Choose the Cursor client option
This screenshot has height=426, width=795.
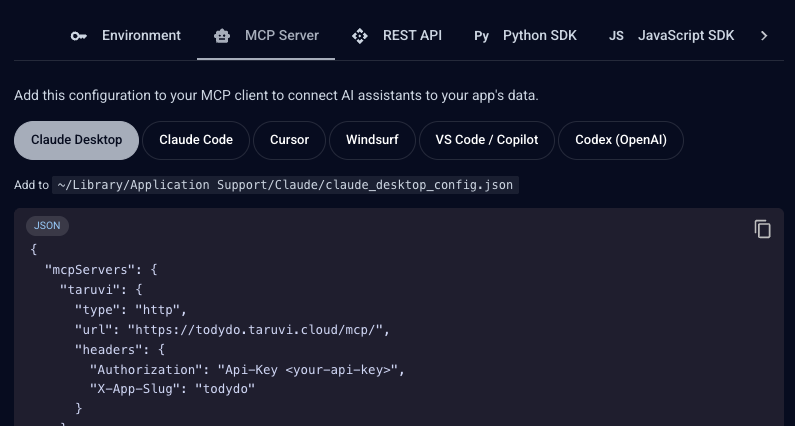(x=290, y=140)
